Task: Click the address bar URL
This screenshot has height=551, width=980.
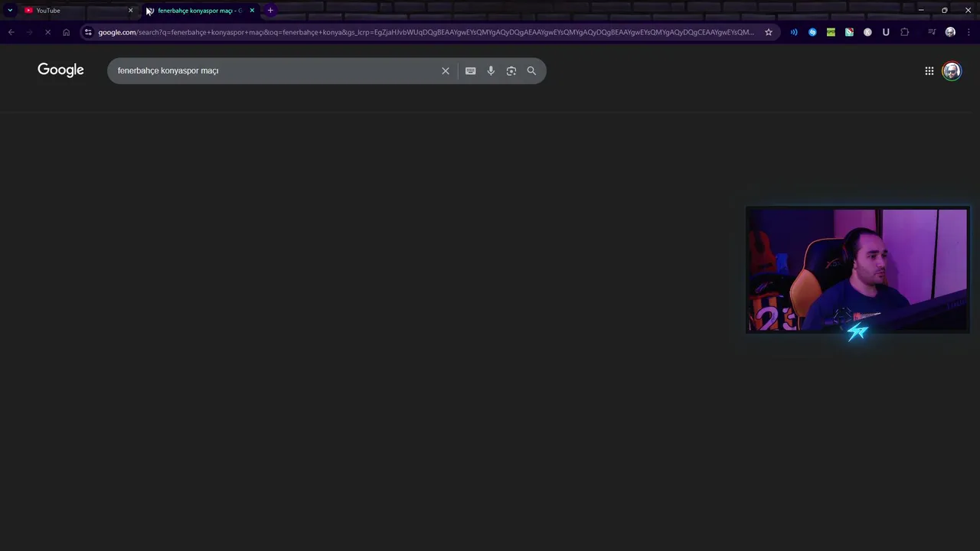Action: click(x=426, y=32)
